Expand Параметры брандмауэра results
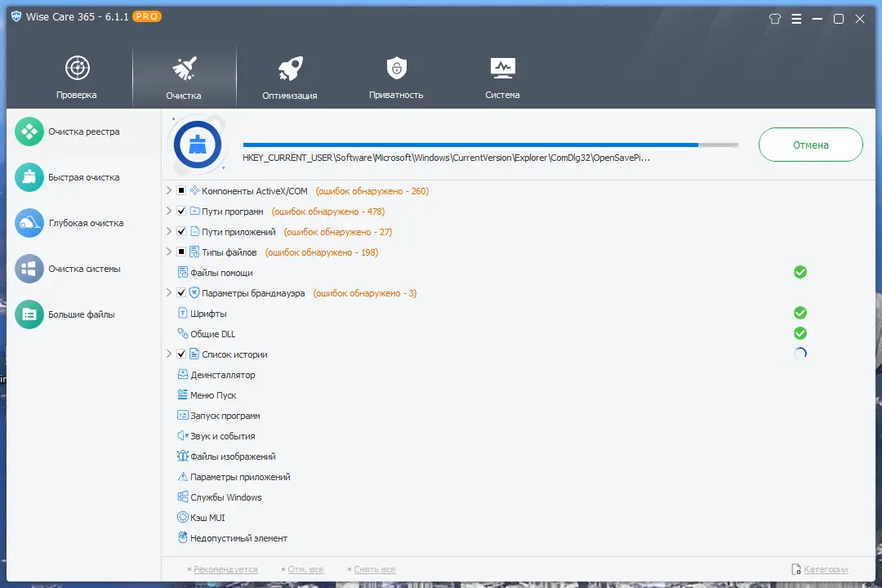Viewport: 882px width, 588px height. 170,292
